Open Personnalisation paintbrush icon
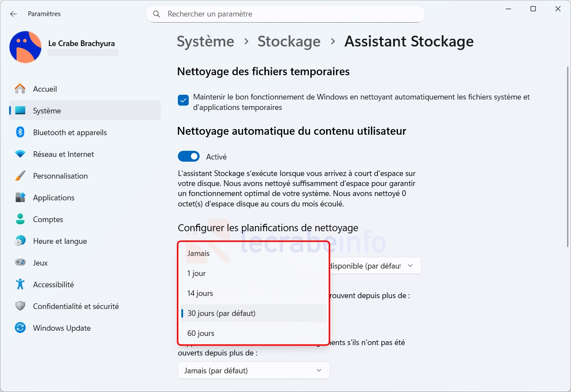Image resolution: width=571 pixels, height=392 pixels. (20, 176)
